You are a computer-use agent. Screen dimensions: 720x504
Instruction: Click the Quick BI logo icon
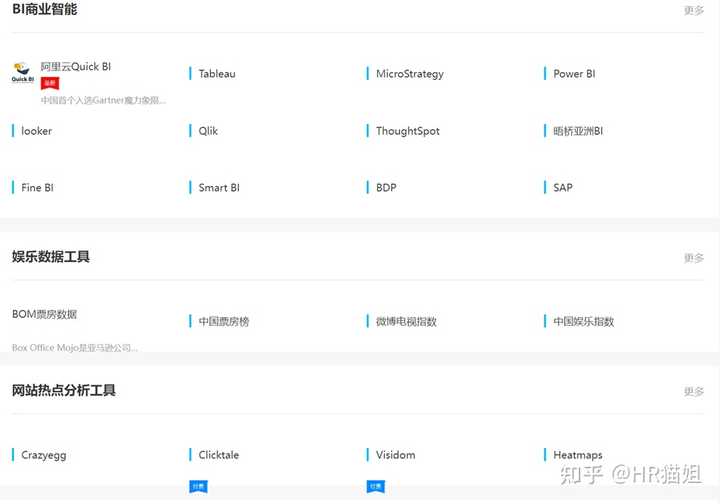pyautogui.click(x=22, y=73)
